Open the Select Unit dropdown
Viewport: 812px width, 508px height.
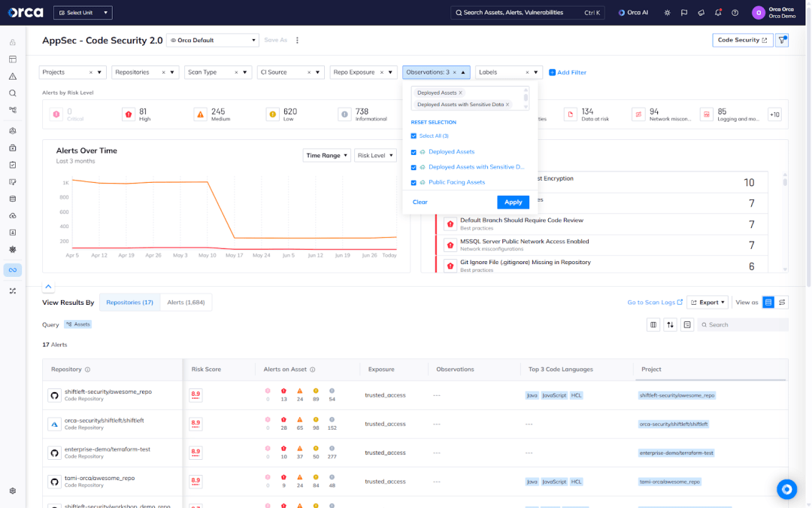83,13
